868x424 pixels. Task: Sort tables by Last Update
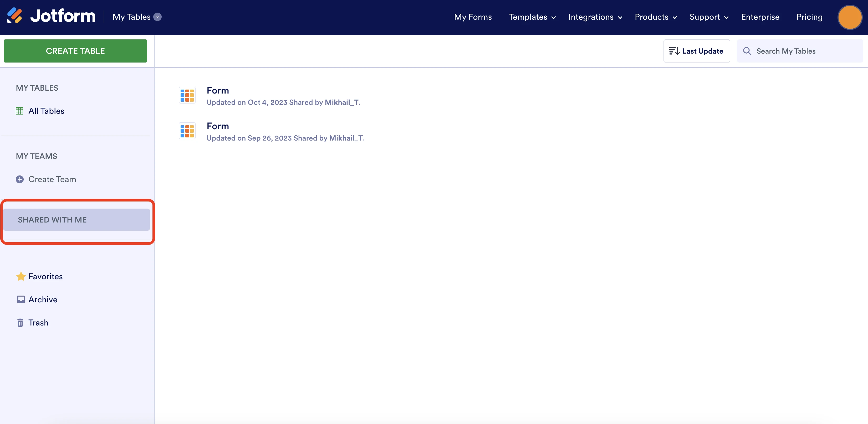click(697, 51)
